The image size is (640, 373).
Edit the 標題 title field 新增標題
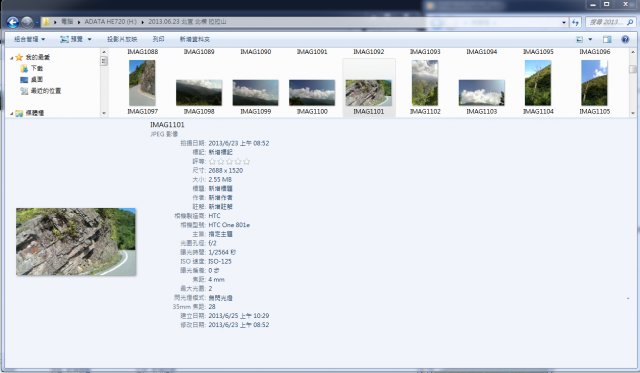tap(220, 189)
